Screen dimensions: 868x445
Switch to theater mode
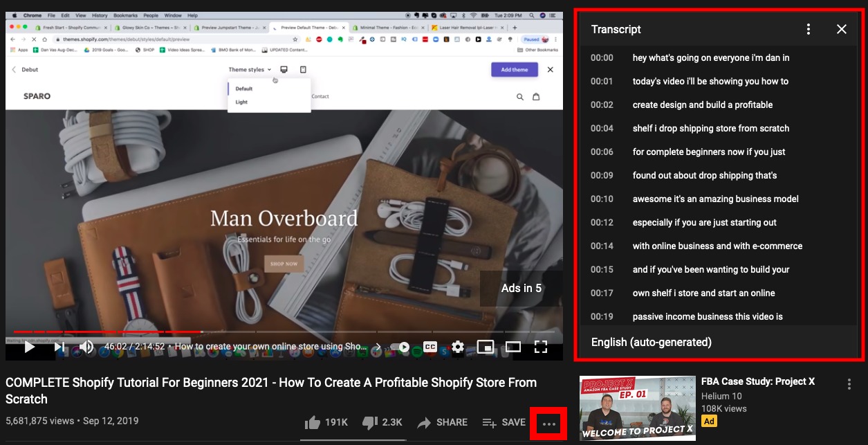(513, 347)
